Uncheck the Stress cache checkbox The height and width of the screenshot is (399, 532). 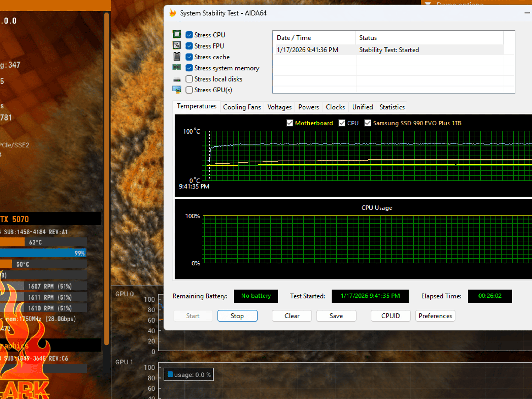click(x=189, y=57)
